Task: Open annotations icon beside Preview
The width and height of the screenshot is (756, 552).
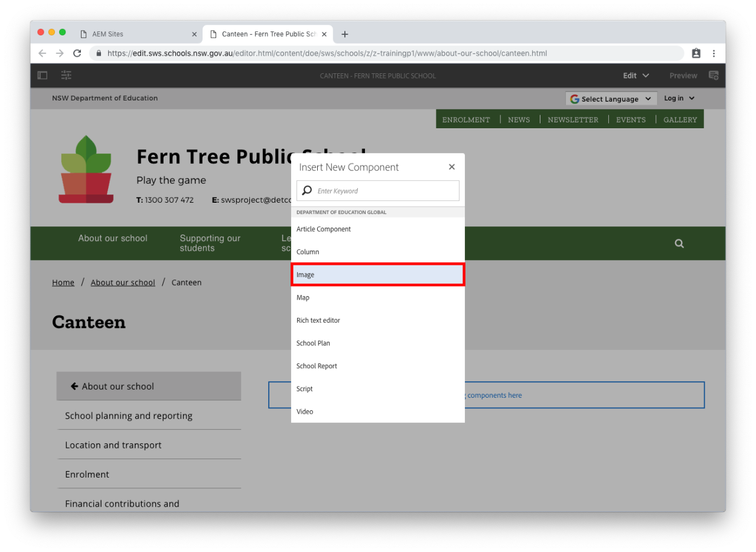Action: [x=713, y=75]
